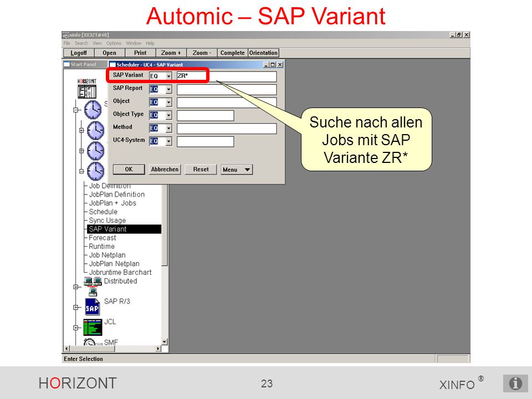Screen dimensions: 532x399
Task: Maximize the Scheduler SAP Variant dialog
Action: point(273,64)
